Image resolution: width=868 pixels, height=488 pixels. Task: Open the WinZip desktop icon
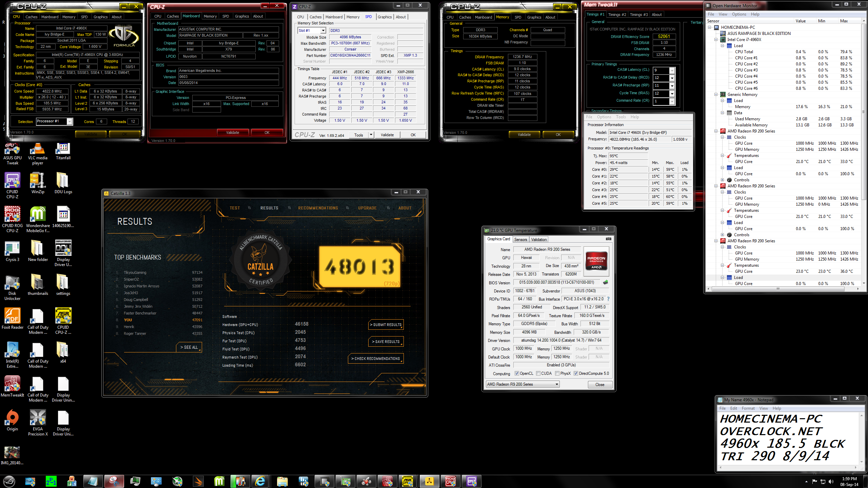[x=38, y=183]
